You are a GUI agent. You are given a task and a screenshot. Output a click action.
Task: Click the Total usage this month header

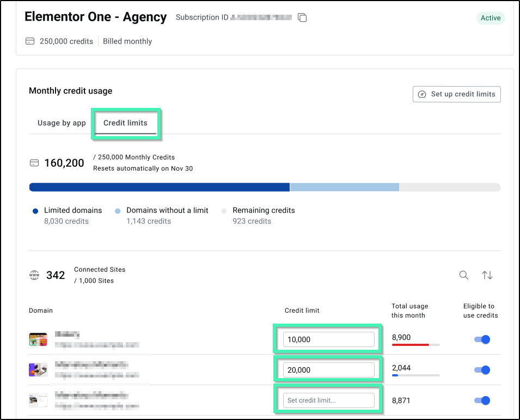point(409,311)
